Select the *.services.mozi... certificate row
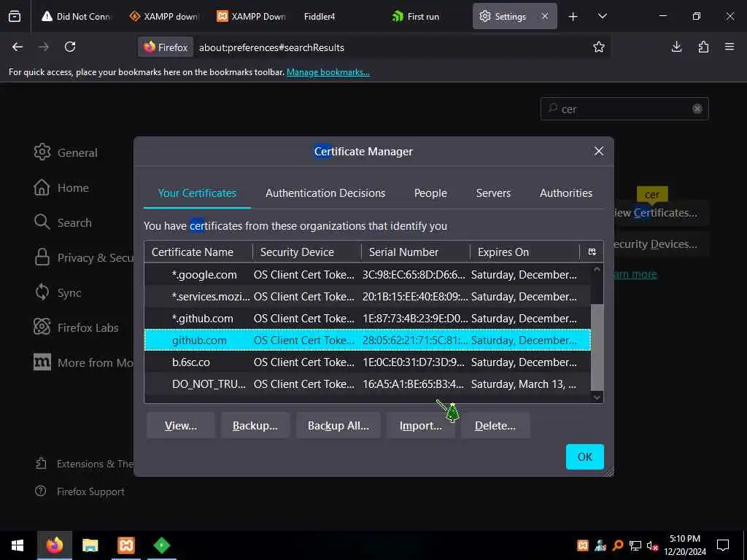Image resolution: width=747 pixels, height=560 pixels. coord(368,297)
